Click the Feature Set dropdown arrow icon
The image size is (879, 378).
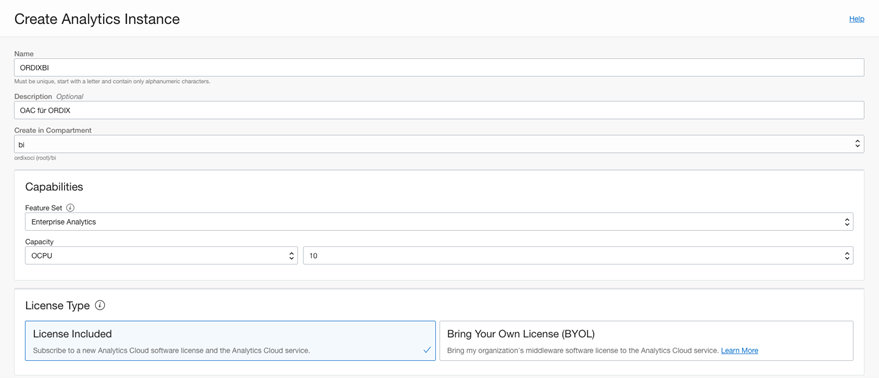(x=847, y=222)
